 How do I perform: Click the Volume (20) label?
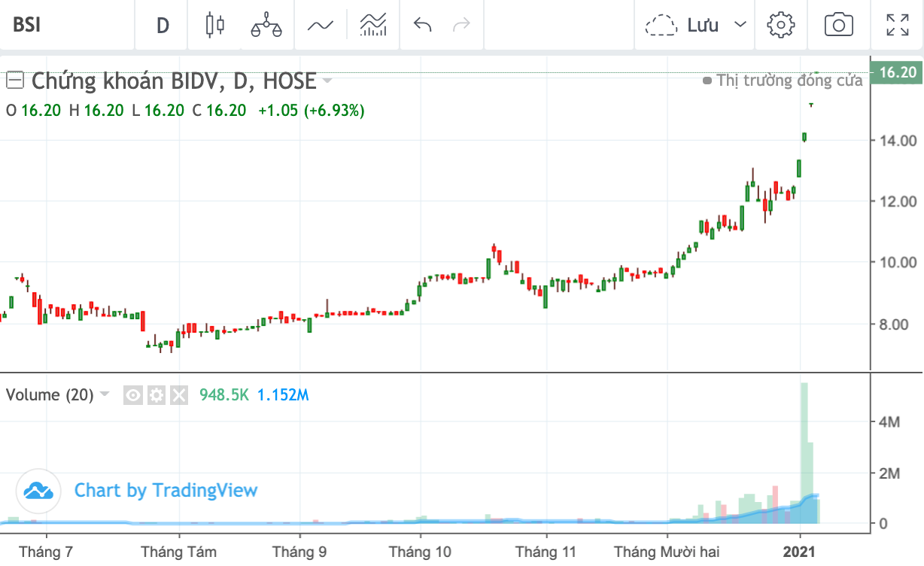point(50,395)
